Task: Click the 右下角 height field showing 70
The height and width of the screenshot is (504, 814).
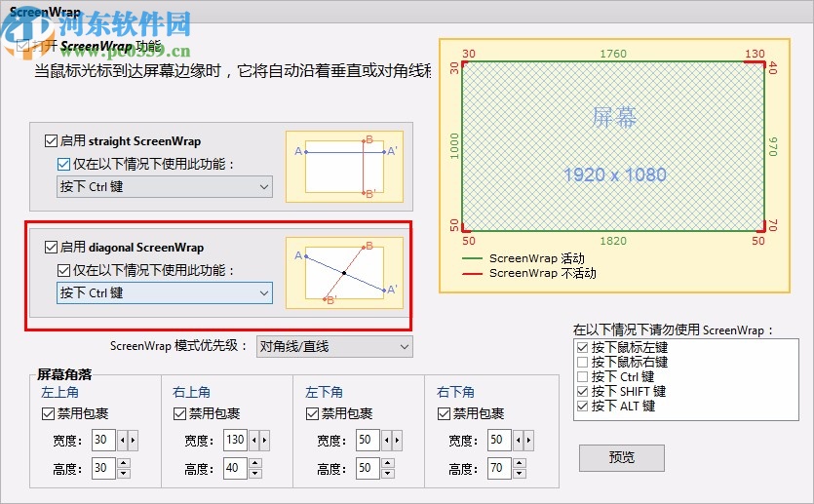Action: (499, 468)
